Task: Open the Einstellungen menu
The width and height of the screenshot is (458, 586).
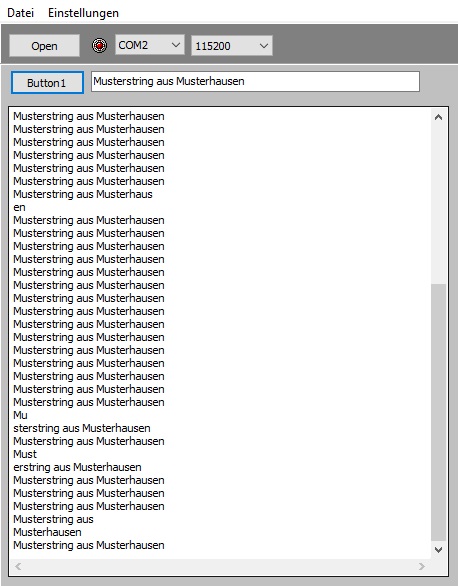Action: point(83,13)
